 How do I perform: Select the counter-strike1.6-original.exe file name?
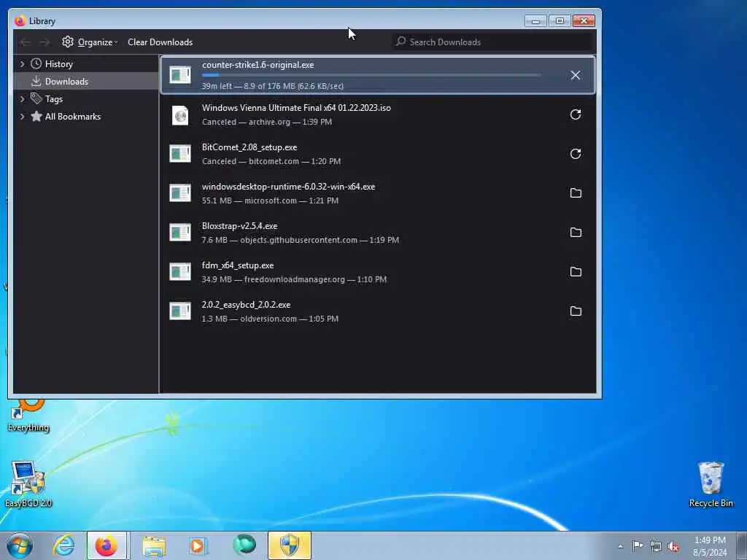[258, 65]
